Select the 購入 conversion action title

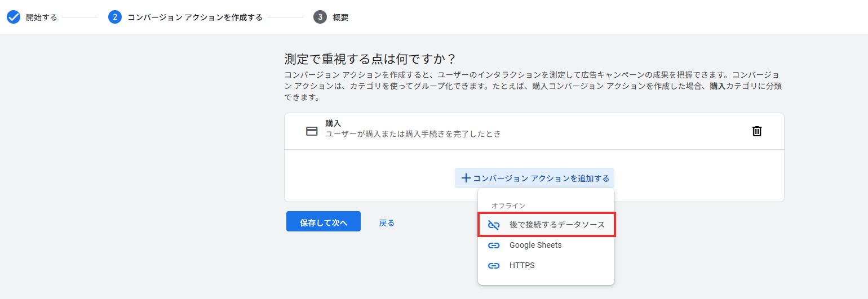coord(333,123)
